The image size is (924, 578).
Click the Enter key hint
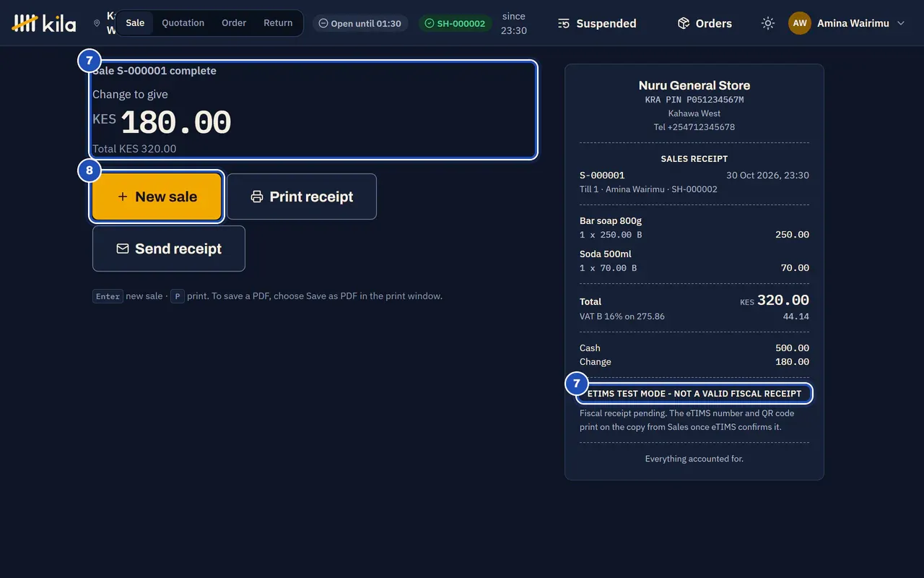[108, 296]
